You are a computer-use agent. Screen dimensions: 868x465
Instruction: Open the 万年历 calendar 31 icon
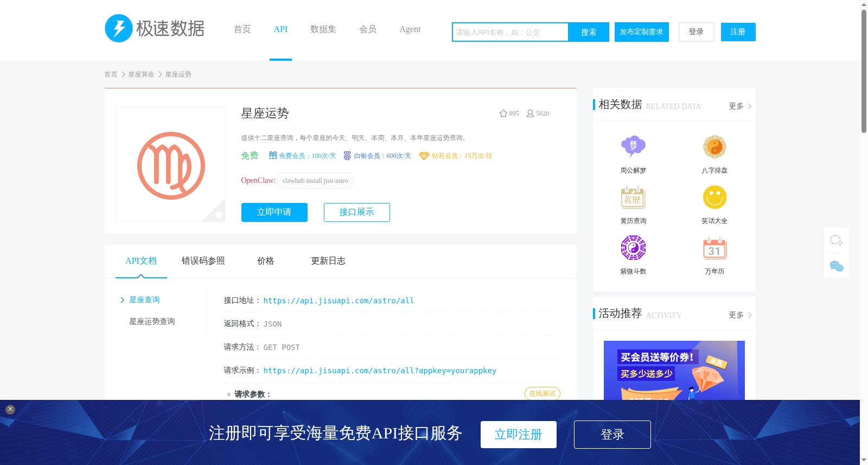click(714, 248)
